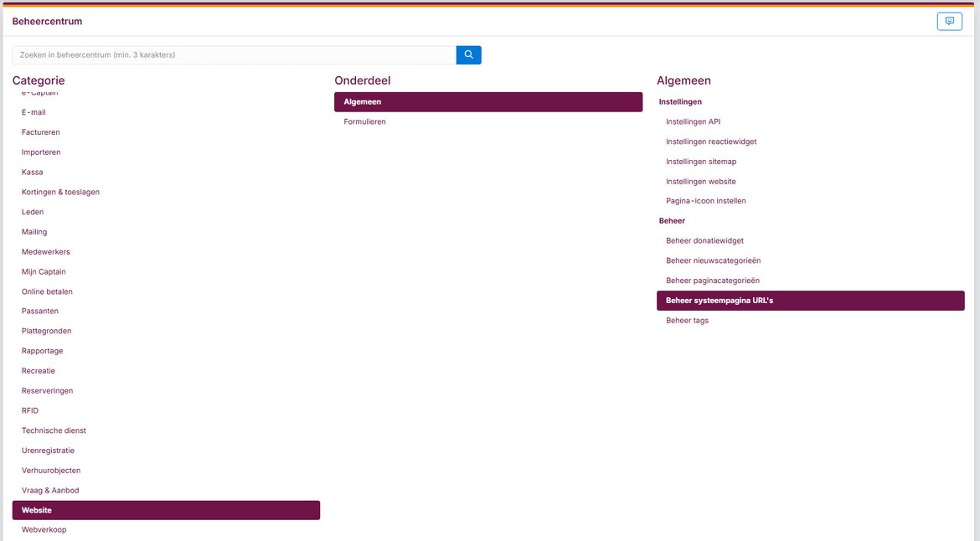
Task: Open Beheer tags
Action: coord(687,321)
